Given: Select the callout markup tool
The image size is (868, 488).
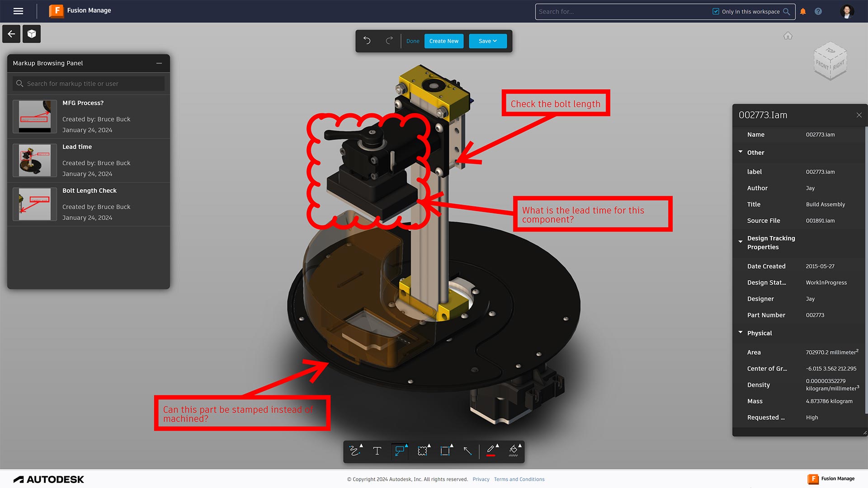Looking at the screenshot, I should (x=400, y=451).
